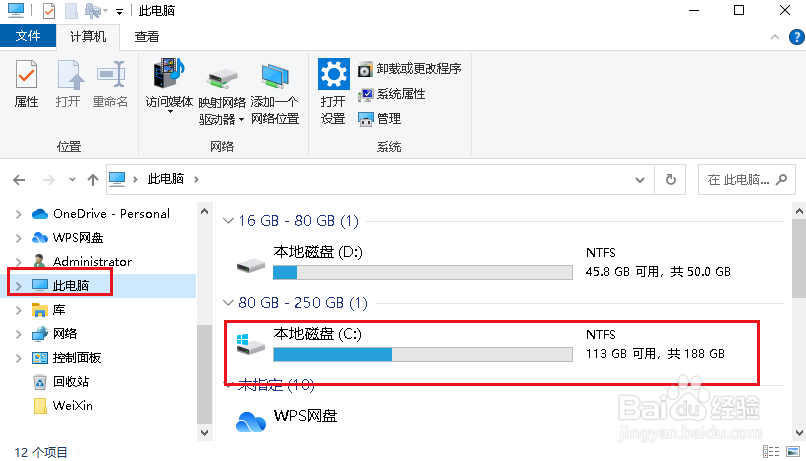
Task: Open 系统属性 system properties
Action: [x=392, y=94]
